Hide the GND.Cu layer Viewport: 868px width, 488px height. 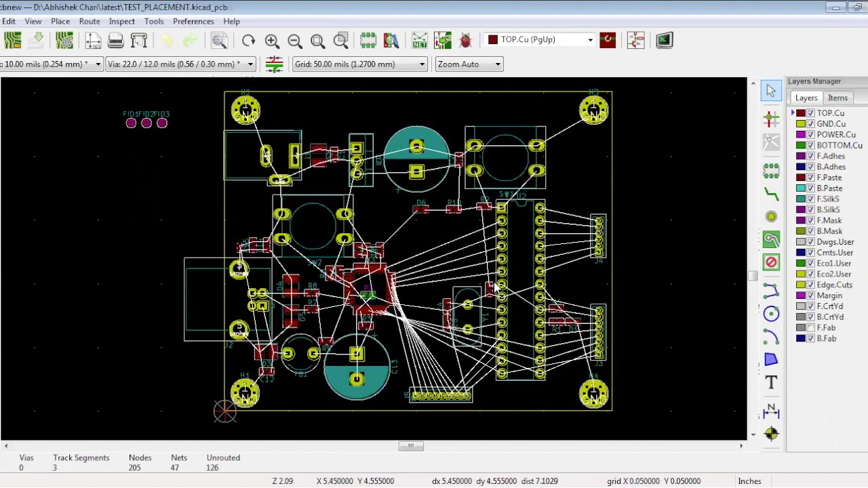tap(811, 123)
